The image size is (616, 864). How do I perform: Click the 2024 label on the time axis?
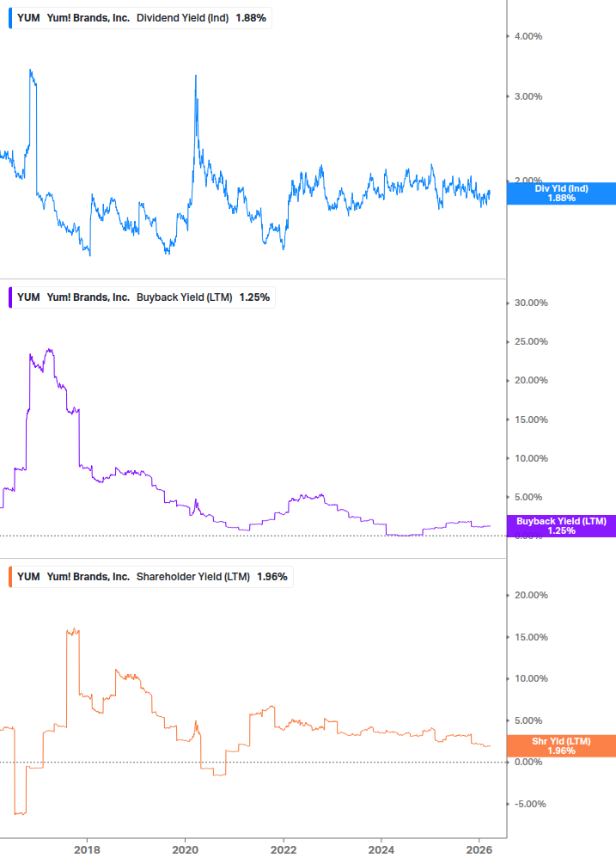pyautogui.click(x=381, y=850)
